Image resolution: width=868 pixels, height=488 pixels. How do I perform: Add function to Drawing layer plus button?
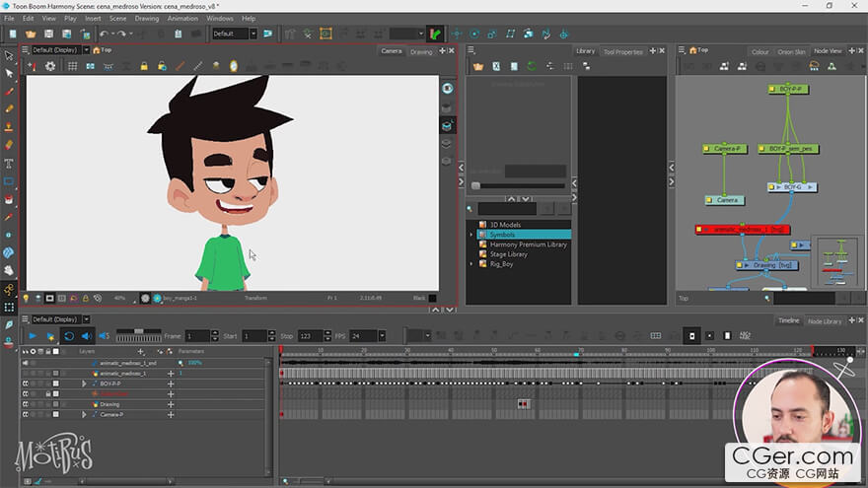pyautogui.click(x=171, y=404)
